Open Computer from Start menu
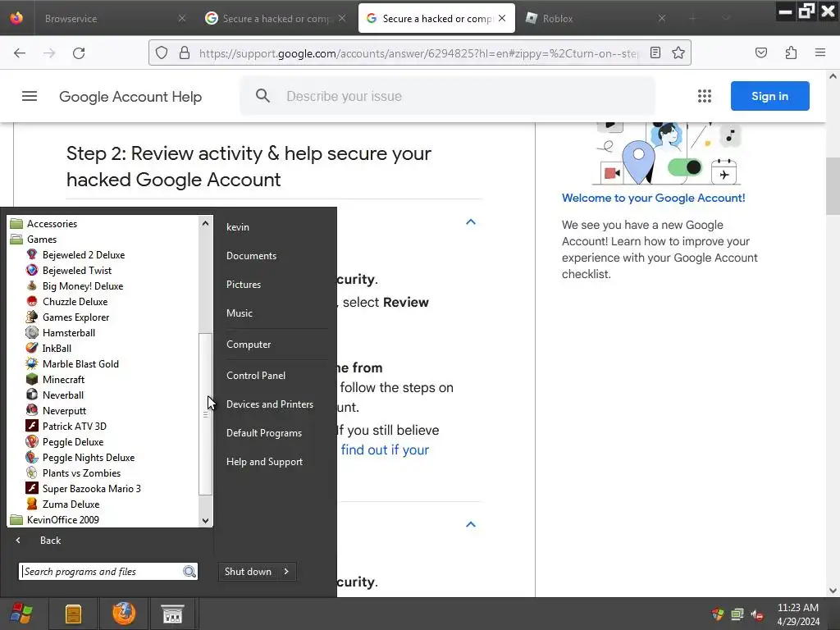840x630 pixels. pyautogui.click(x=249, y=345)
